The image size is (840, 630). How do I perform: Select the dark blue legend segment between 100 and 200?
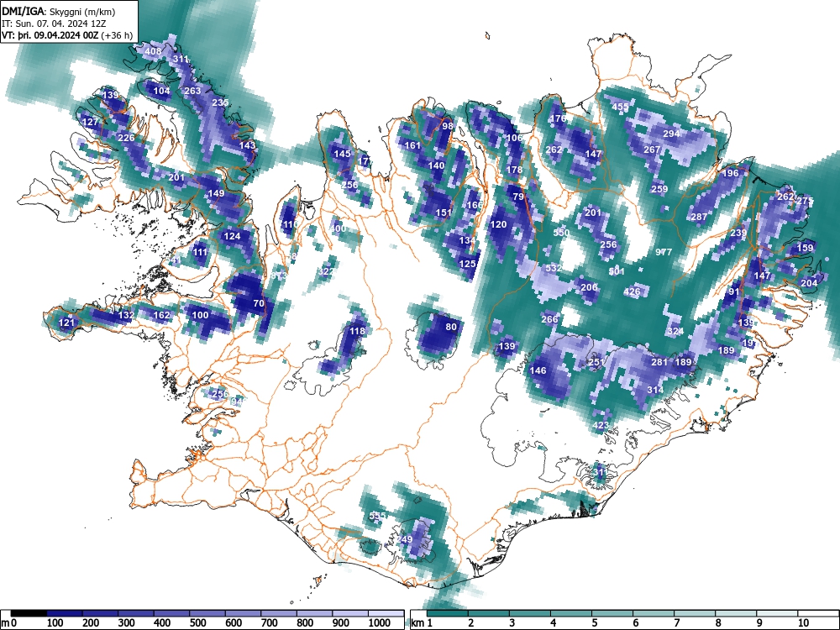tap(65, 613)
